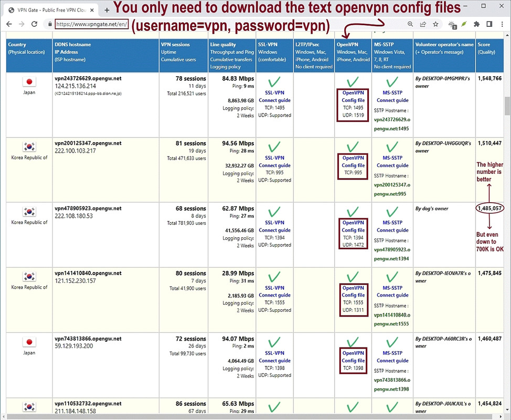This screenshot has height=420, width=511.
Task: Open OpenVPN Config file with TCP: 995
Action: [353, 161]
